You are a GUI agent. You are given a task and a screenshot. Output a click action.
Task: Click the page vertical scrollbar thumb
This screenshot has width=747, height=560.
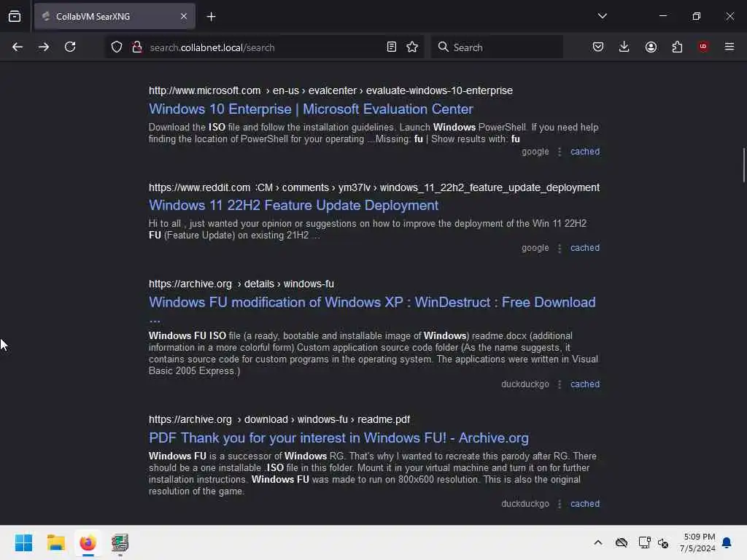743,165
